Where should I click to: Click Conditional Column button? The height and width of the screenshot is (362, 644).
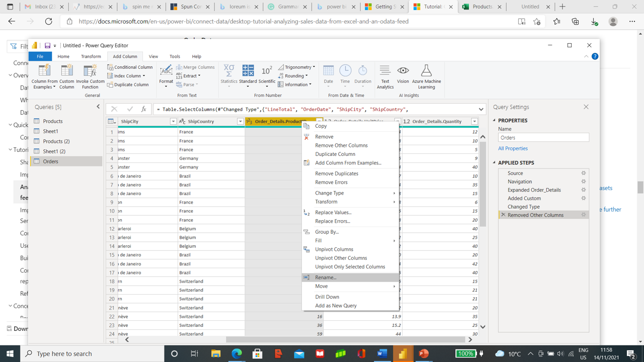(x=130, y=67)
